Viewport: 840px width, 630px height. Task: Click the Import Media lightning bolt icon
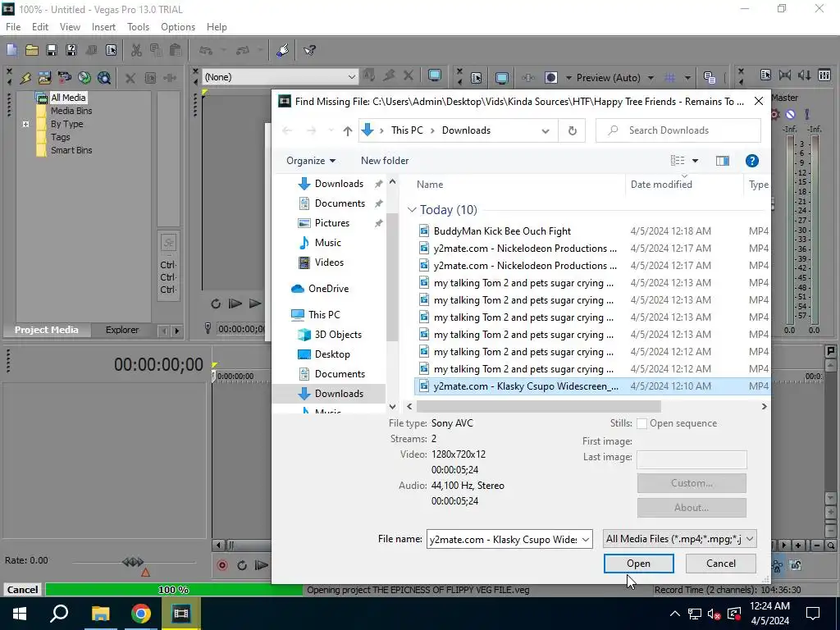pyautogui.click(x=25, y=78)
